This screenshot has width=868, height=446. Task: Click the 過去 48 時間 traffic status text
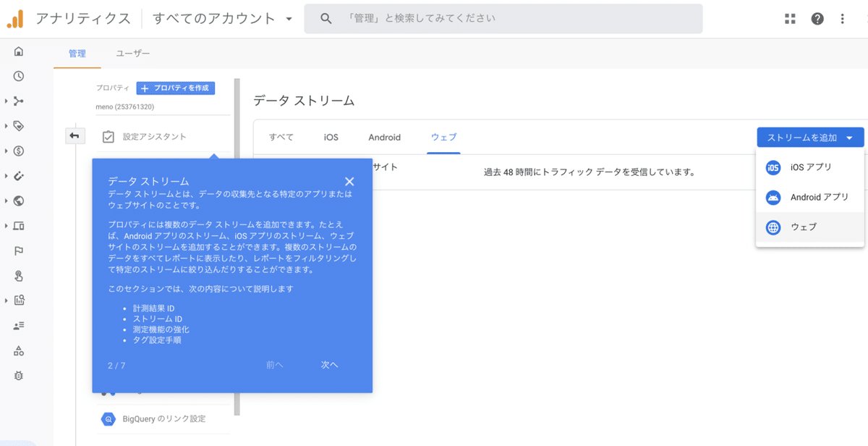pyautogui.click(x=590, y=172)
